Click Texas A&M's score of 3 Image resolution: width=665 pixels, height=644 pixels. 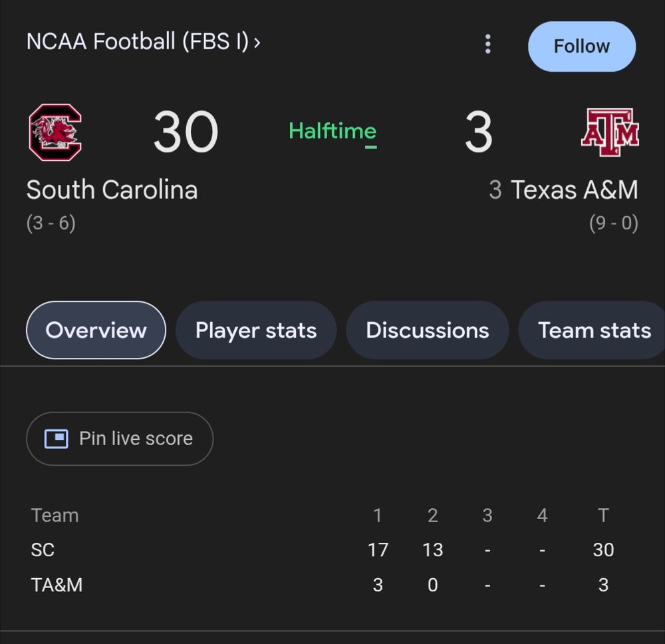click(x=478, y=131)
